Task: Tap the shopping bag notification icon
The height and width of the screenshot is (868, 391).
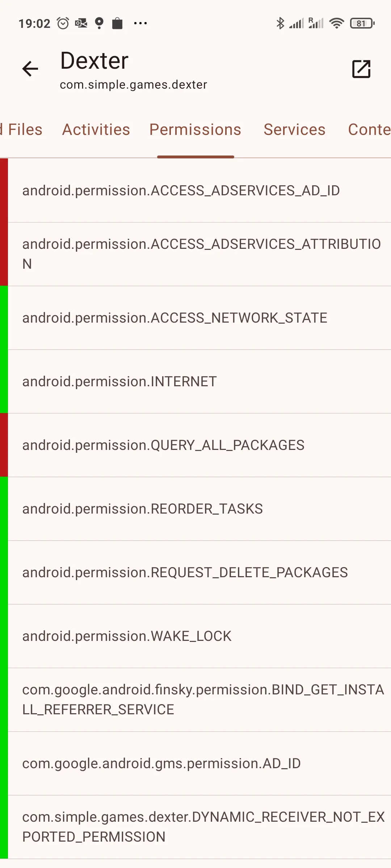Action: pyautogui.click(x=117, y=23)
